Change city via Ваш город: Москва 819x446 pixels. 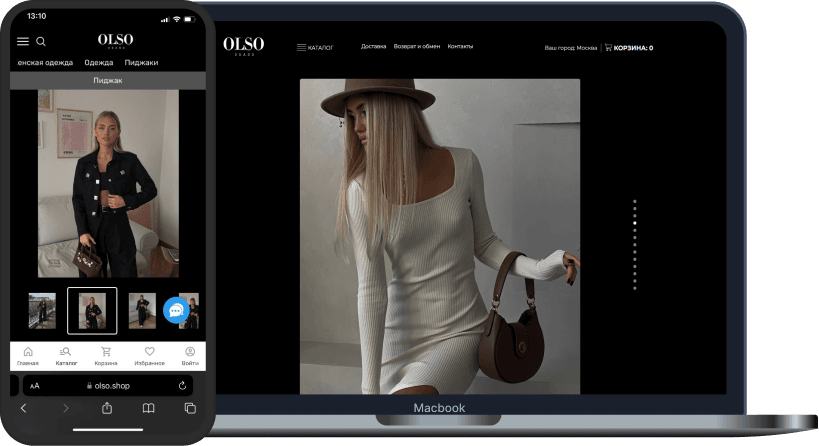[x=570, y=47]
